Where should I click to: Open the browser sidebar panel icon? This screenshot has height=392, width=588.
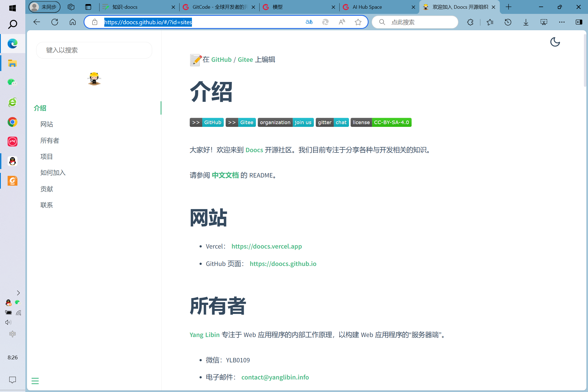point(579,22)
